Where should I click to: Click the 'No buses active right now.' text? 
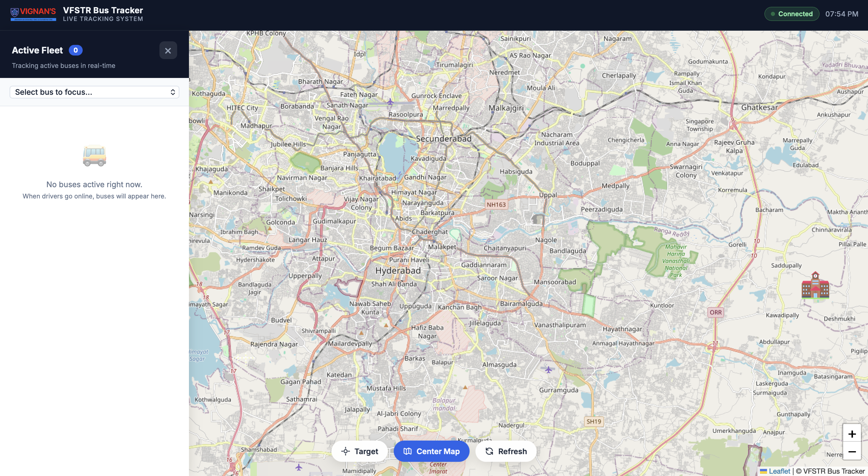coord(94,184)
